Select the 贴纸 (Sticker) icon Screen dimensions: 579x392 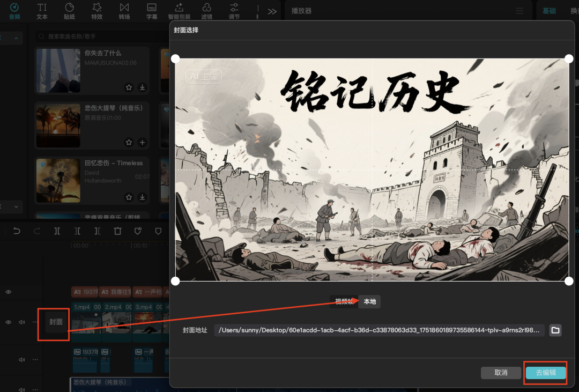click(x=70, y=11)
